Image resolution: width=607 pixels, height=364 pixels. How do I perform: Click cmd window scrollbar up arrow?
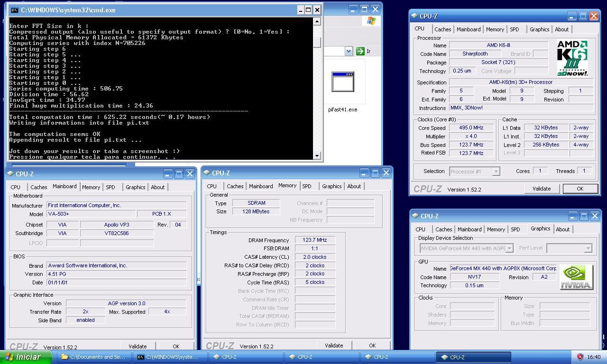(317, 21)
